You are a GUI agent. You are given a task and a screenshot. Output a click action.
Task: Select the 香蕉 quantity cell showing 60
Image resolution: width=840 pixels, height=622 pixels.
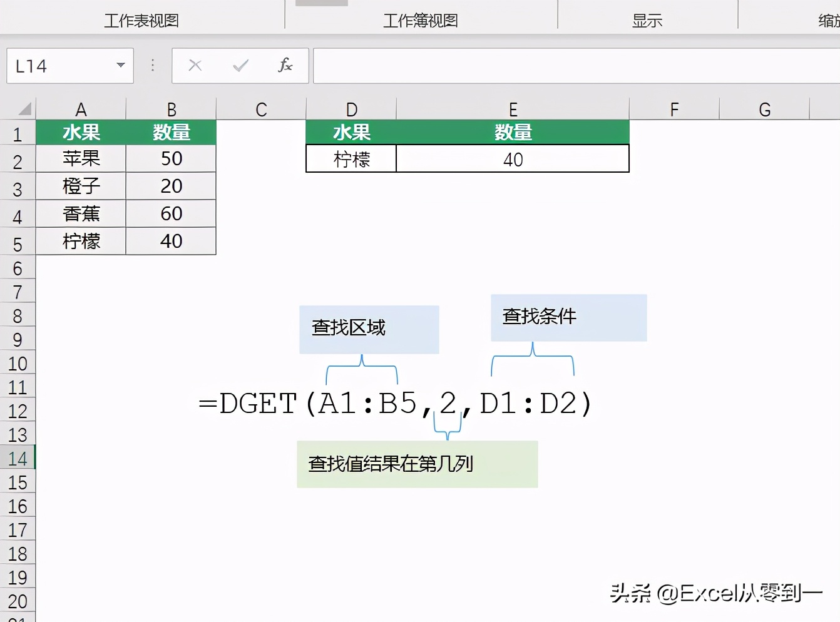(x=171, y=213)
